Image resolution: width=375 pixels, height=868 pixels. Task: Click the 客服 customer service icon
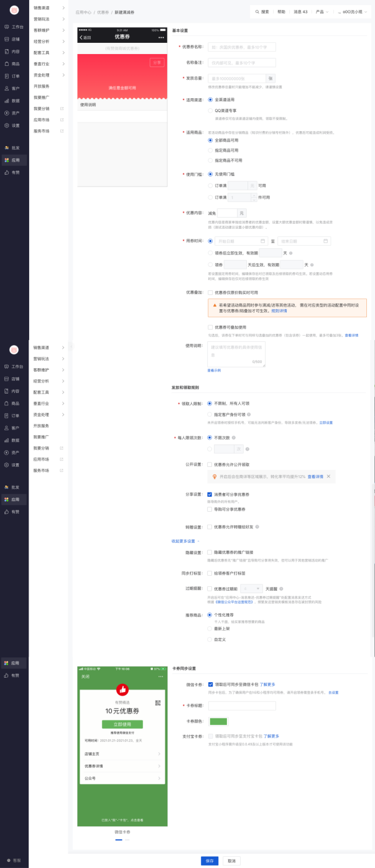coord(9,860)
